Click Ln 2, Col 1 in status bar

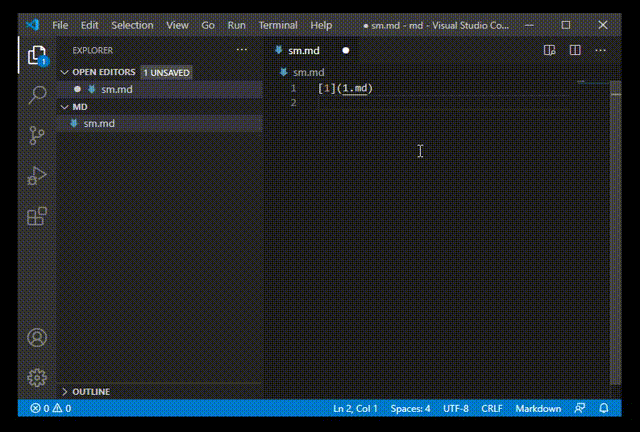click(x=355, y=408)
